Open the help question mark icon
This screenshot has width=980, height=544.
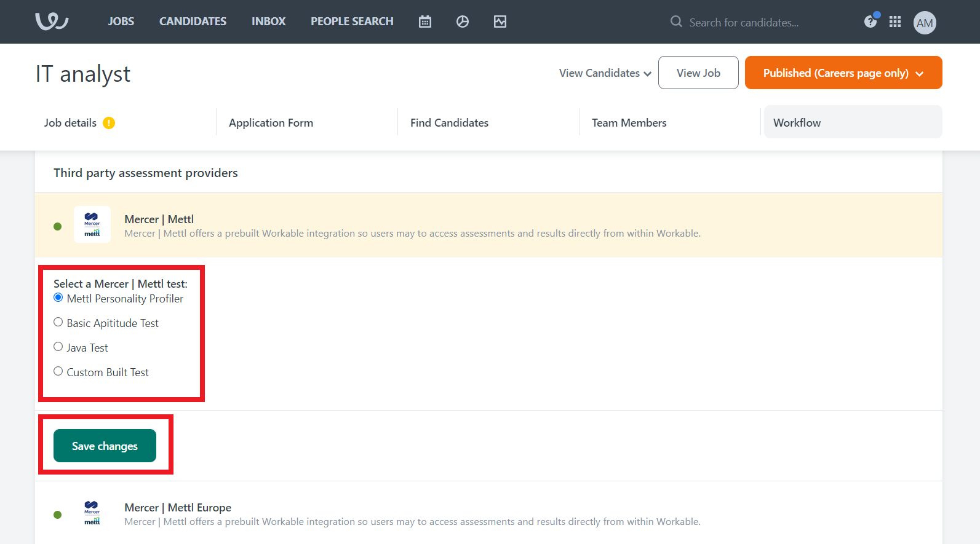point(870,22)
